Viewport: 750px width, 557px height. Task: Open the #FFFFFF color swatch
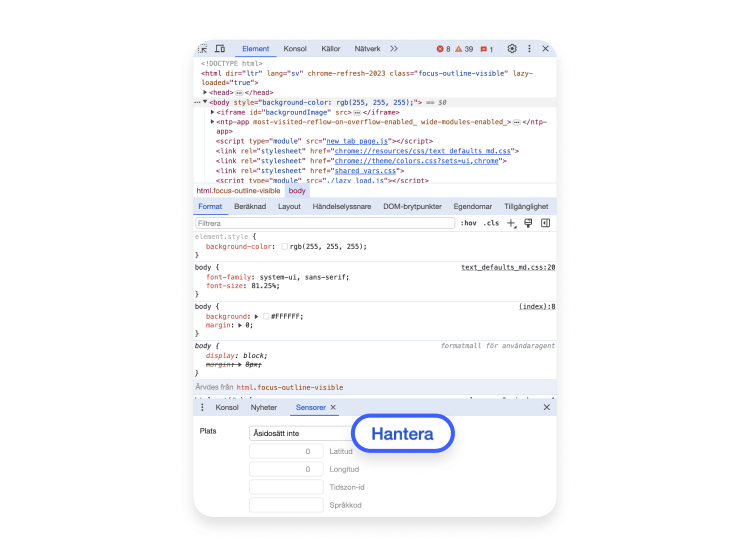click(266, 317)
